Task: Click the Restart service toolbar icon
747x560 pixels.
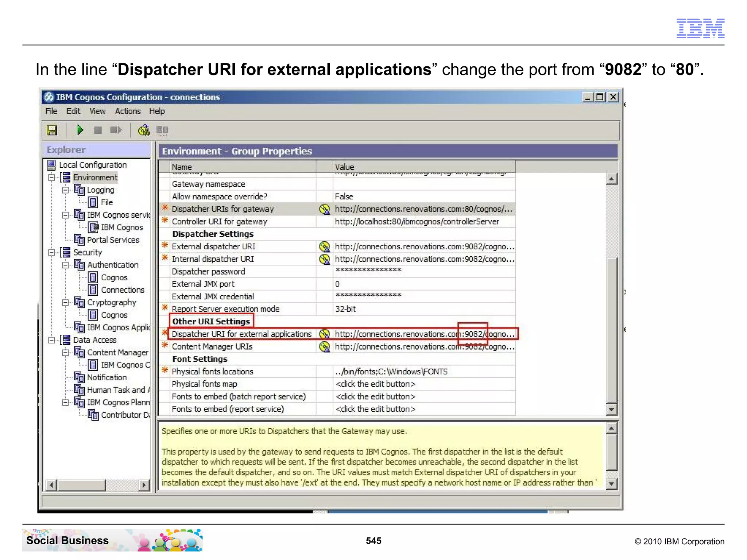Action: click(116, 130)
